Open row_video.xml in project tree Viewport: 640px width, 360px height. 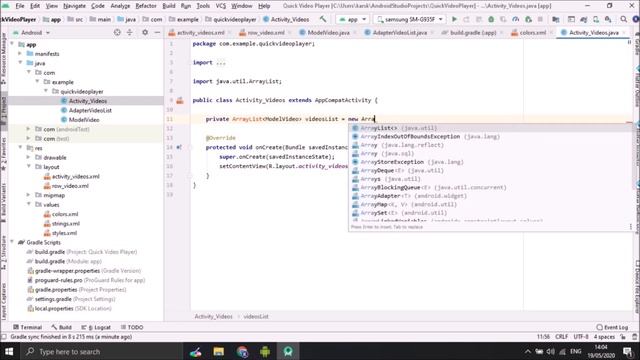(66, 186)
